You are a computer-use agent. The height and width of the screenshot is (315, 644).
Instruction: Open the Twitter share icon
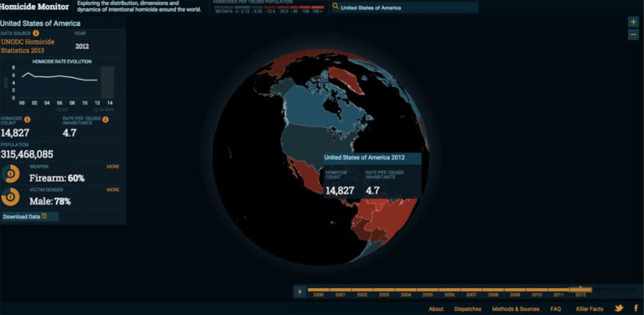[619, 308]
